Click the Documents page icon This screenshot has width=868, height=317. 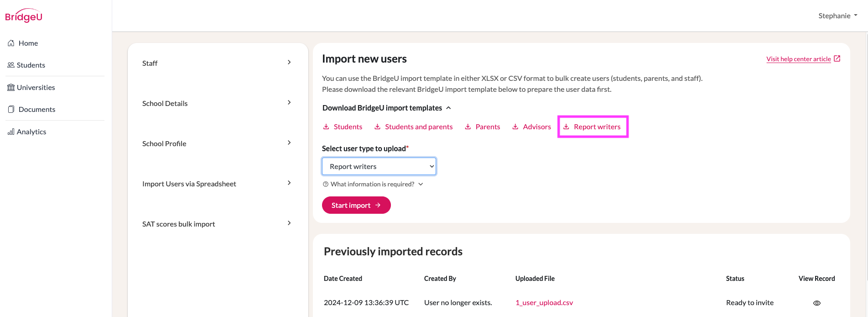pos(11,109)
